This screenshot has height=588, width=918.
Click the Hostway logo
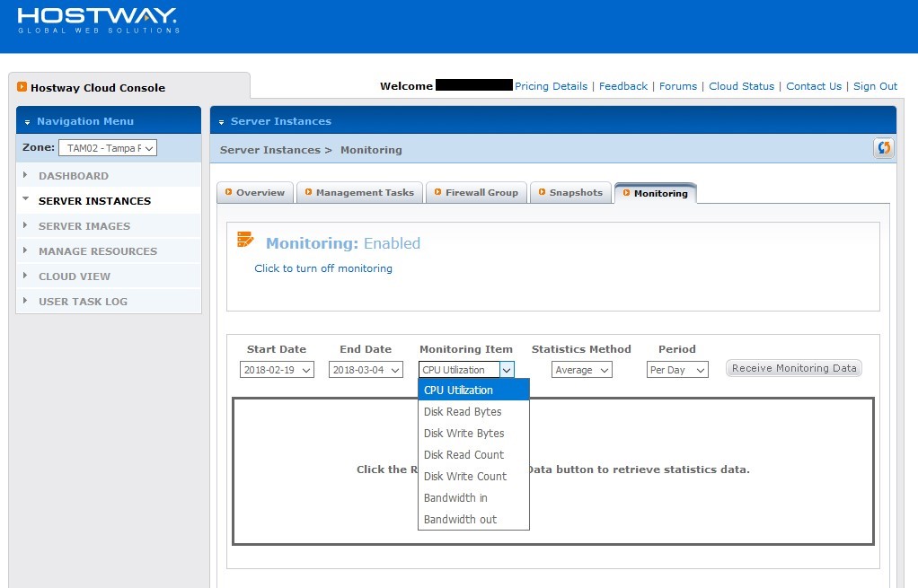tap(99, 21)
